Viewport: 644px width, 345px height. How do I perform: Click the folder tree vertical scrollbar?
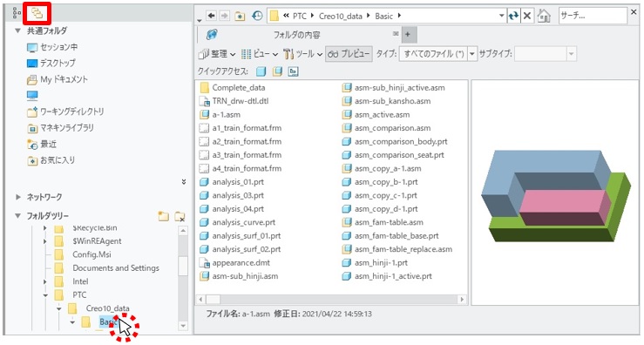pyautogui.click(x=183, y=278)
